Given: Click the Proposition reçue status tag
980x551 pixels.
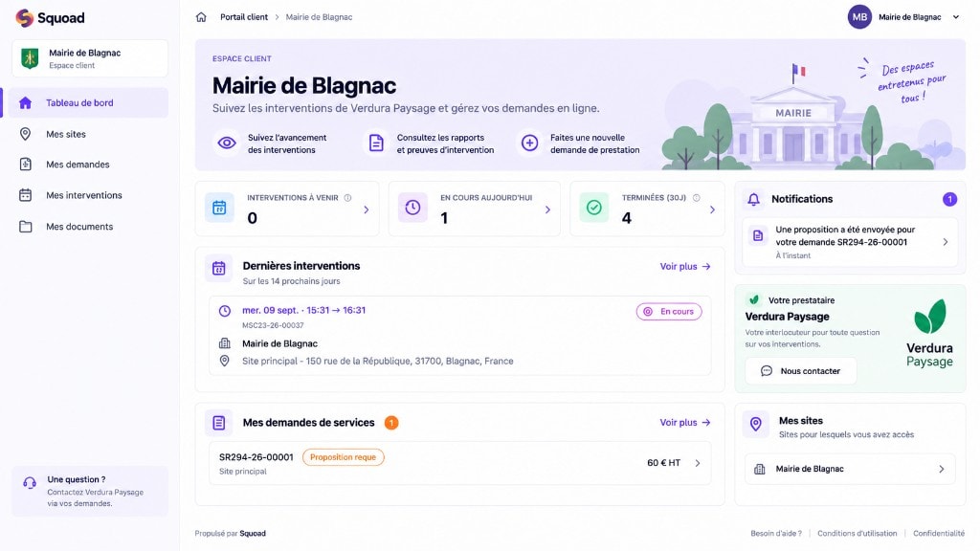Looking at the screenshot, I should pos(344,457).
